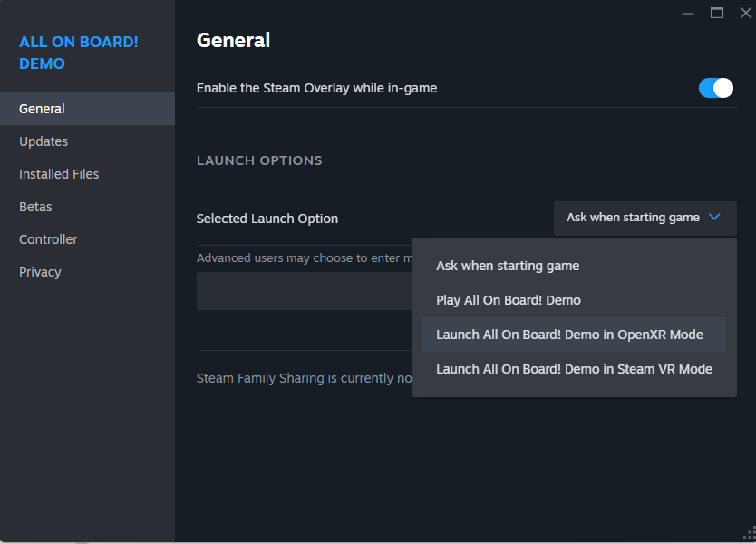Click the launch options text input field
This screenshot has width=756, height=544.
[304, 291]
